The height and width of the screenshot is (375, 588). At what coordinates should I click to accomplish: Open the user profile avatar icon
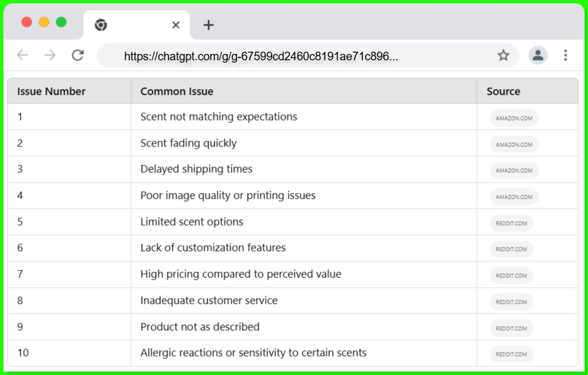click(x=538, y=55)
